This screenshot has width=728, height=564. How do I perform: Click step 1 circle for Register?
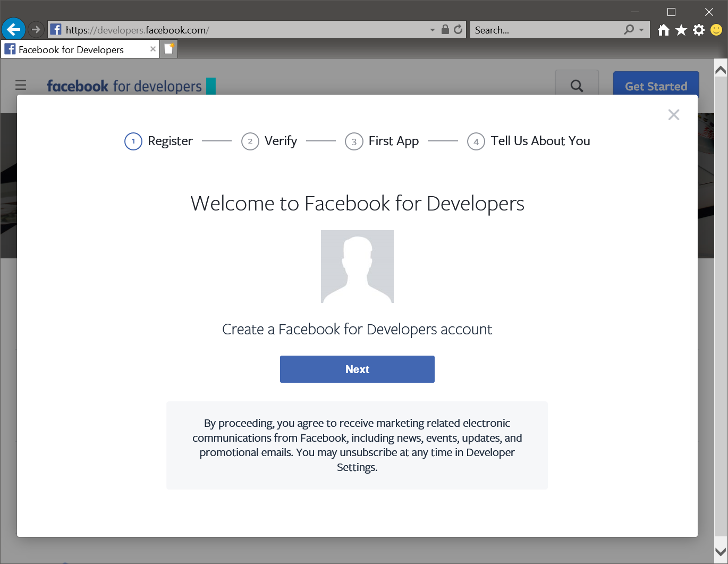point(133,141)
